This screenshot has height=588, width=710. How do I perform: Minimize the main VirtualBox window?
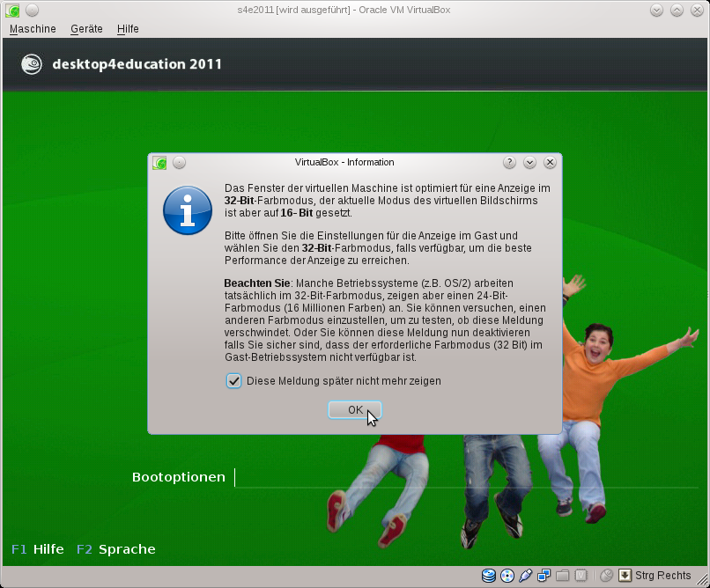click(x=656, y=10)
